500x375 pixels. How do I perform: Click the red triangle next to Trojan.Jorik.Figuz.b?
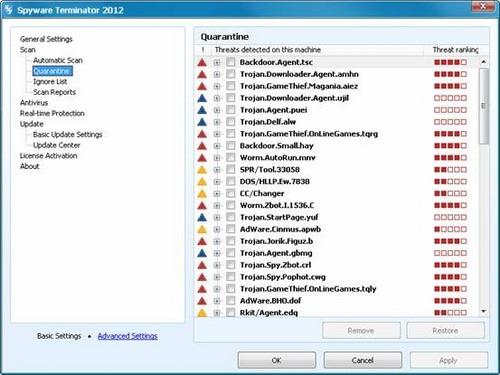[x=202, y=241]
